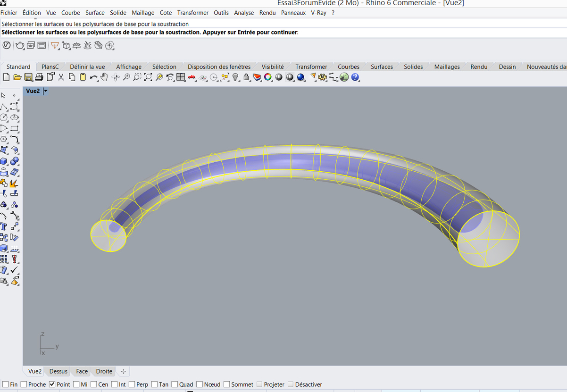Open the Help question mark icon

tap(355, 77)
